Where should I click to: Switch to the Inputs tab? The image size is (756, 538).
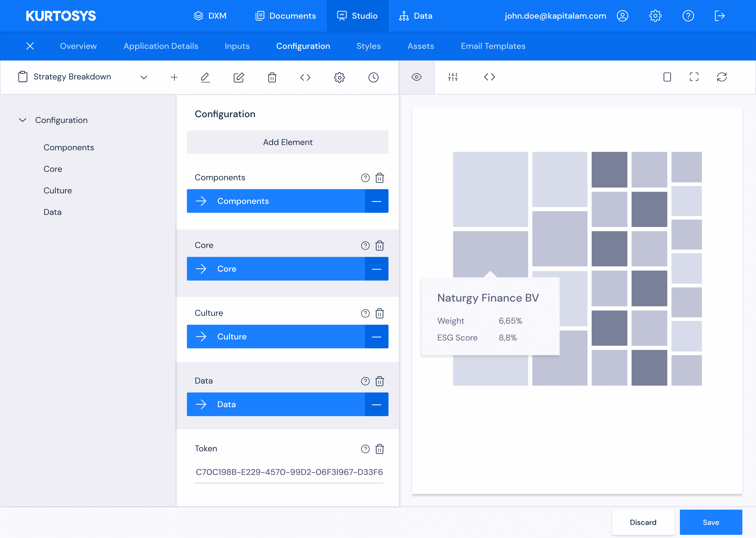(x=237, y=46)
